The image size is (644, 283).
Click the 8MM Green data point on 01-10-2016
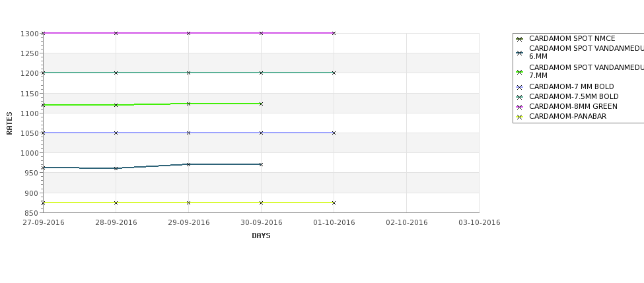click(334, 33)
